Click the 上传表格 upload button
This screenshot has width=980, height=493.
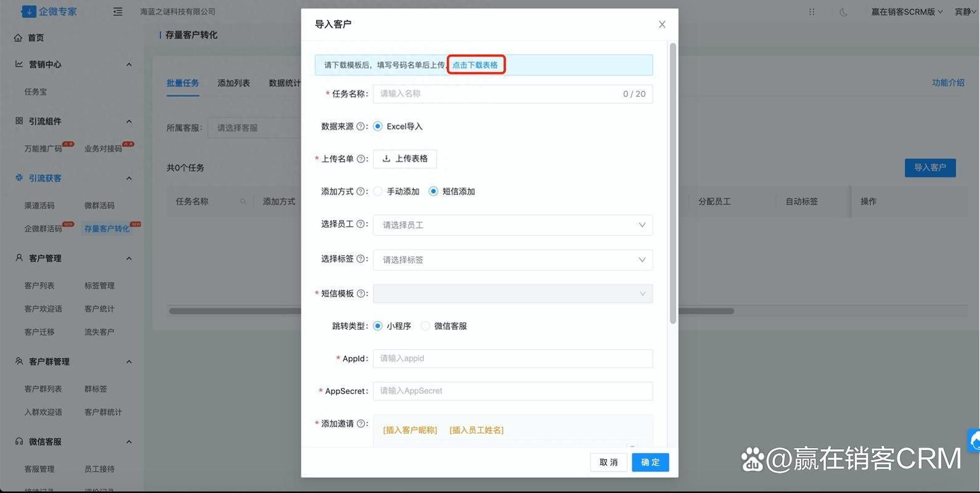(x=405, y=159)
